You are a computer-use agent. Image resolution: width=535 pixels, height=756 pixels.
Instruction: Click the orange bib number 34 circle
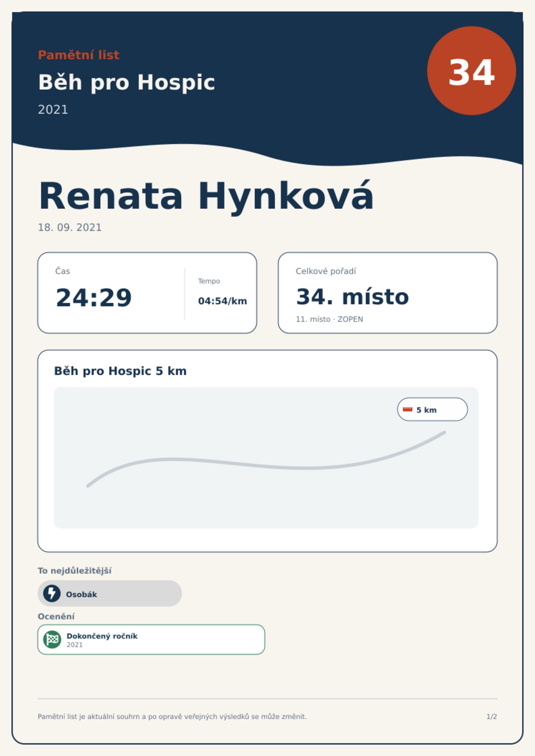(471, 71)
